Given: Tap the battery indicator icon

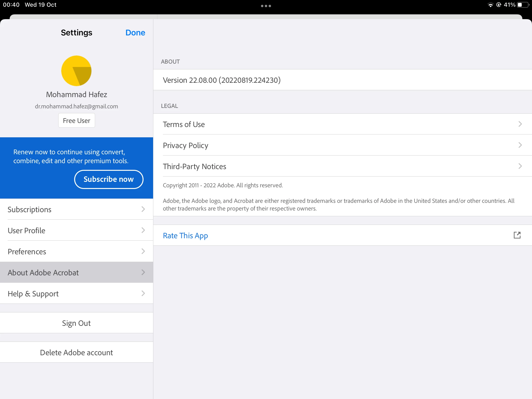Looking at the screenshot, I should 523,5.
